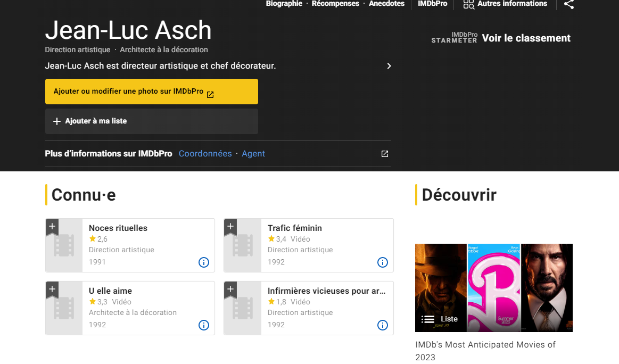Click Noces rituelles poster placeholder
The image size is (619, 364).
point(64,245)
